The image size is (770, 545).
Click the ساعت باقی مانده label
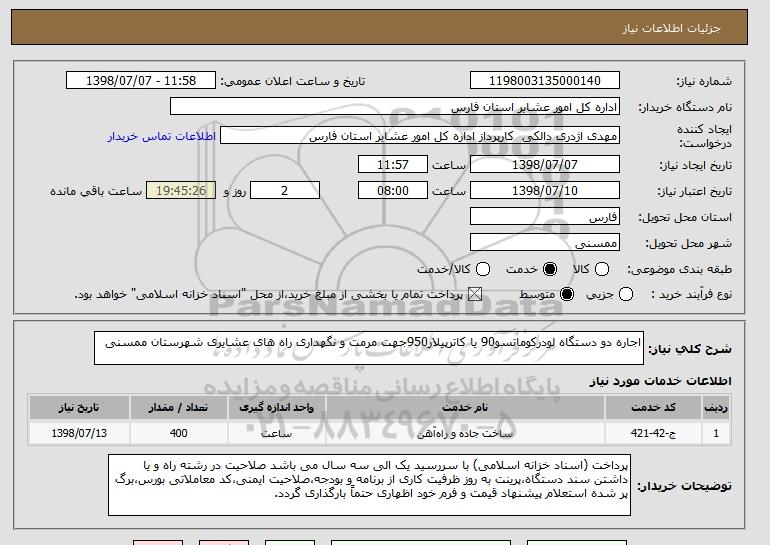click(96, 191)
